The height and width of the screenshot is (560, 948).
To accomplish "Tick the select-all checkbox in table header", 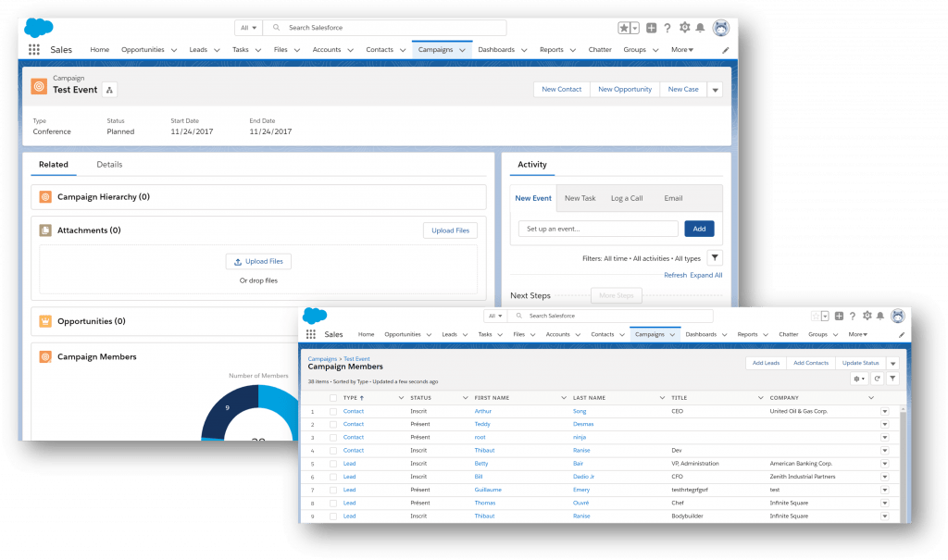I will [x=333, y=398].
